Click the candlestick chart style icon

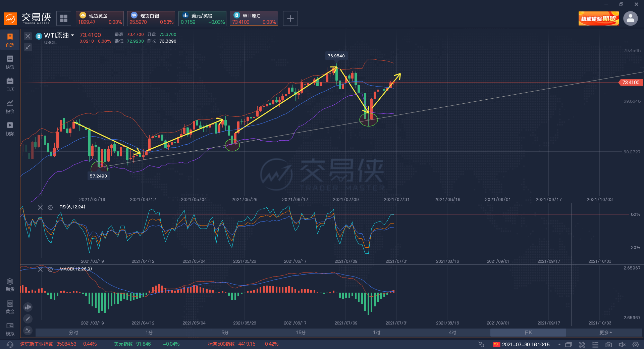(x=28, y=307)
